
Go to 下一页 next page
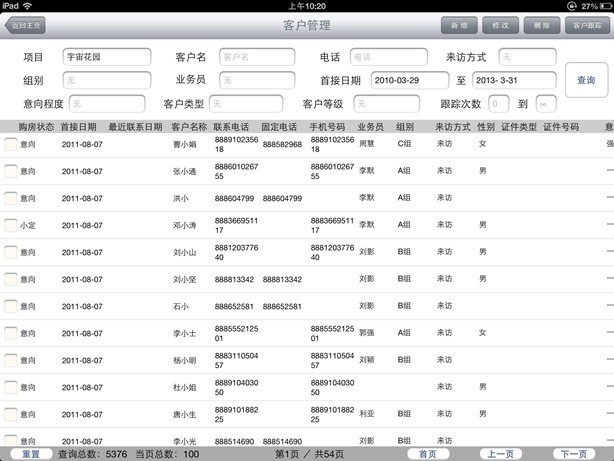[x=573, y=454]
